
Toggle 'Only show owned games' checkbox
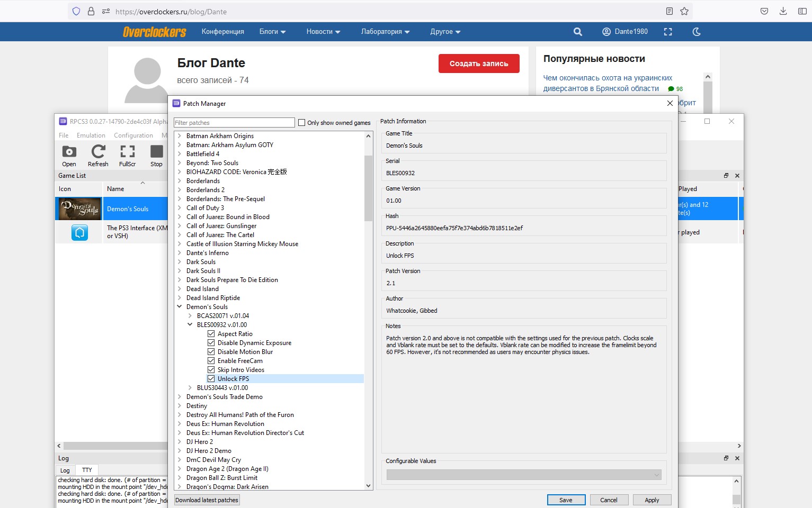302,123
